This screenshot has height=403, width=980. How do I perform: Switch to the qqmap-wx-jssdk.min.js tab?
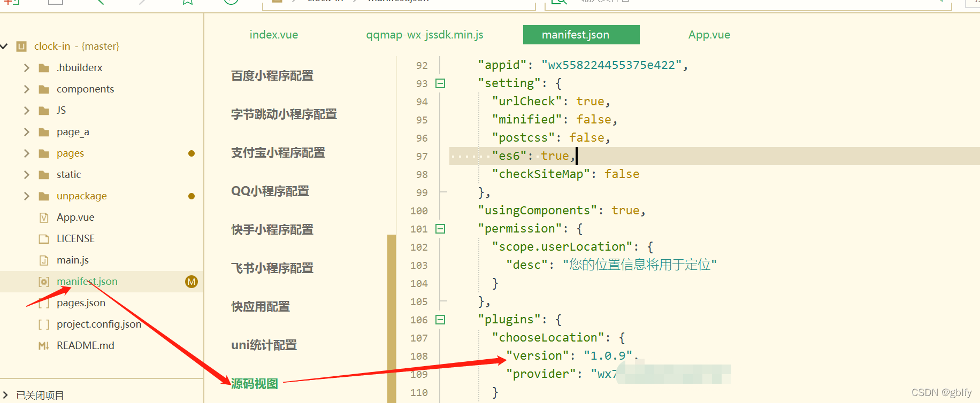pos(425,35)
